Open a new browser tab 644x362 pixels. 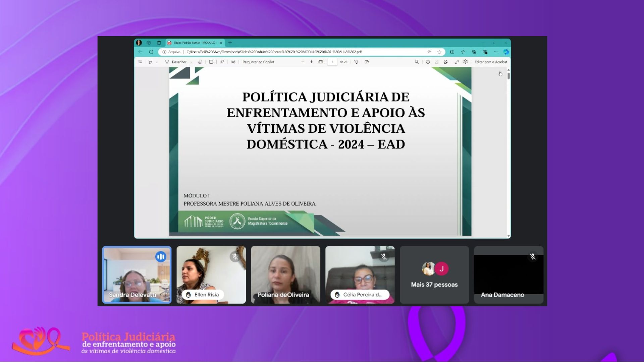230,43
